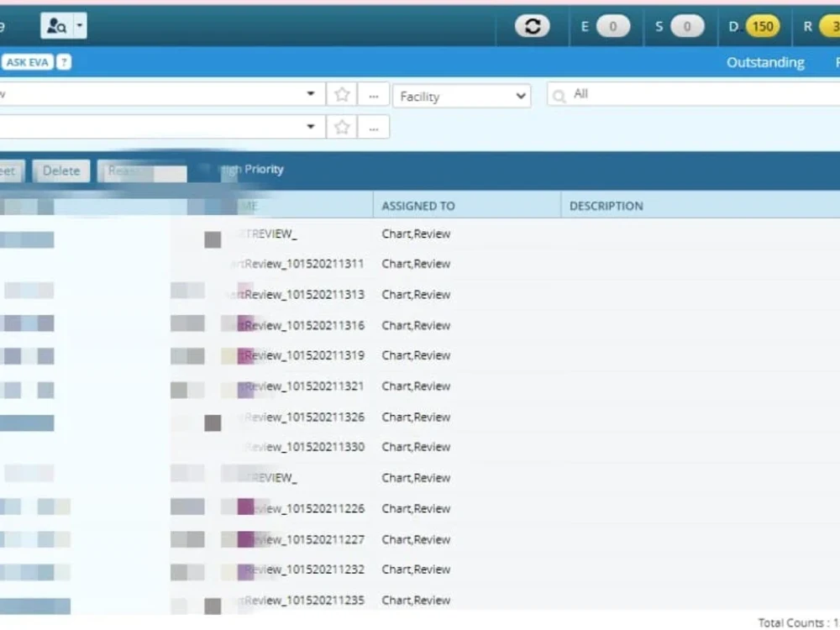
Task: Click the Delete button
Action: [61, 171]
